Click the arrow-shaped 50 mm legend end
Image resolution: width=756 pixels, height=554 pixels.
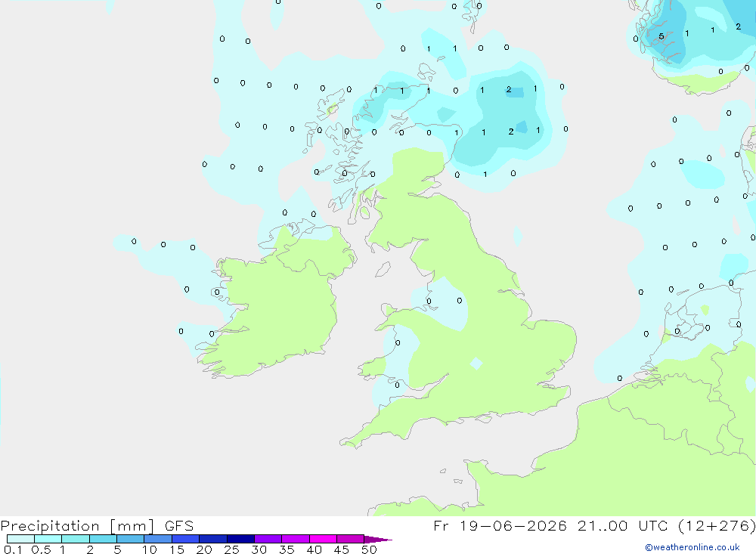click(x=377, y=540)
